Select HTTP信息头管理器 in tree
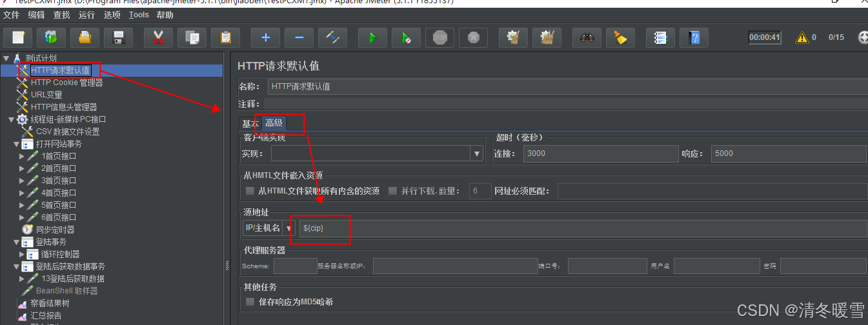Image resolution: width=868 pixels, height=325 pixels. (x=64, y=107)
